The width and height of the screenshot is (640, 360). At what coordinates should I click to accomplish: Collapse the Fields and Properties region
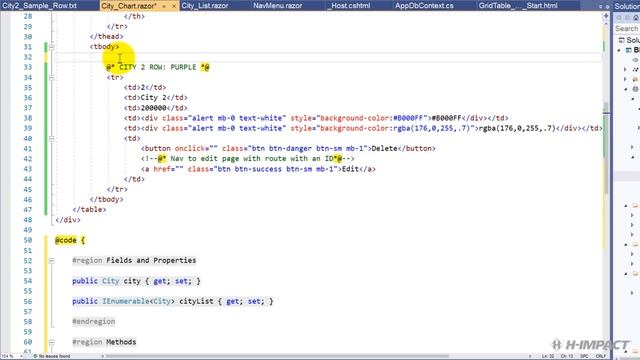click(x=52, y=260)
